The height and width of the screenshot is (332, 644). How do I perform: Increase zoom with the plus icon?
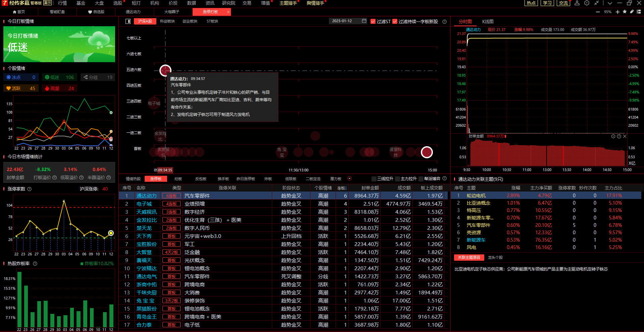point(617,12)
